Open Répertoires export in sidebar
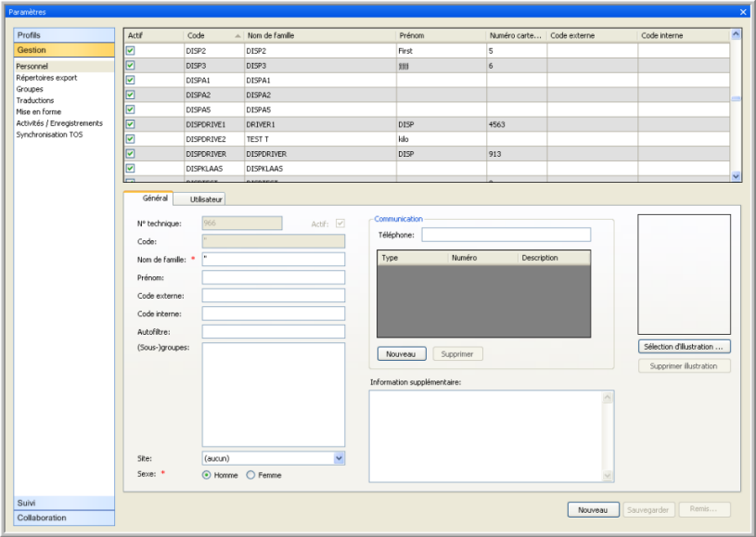756x537 pixels. [46, 78]
